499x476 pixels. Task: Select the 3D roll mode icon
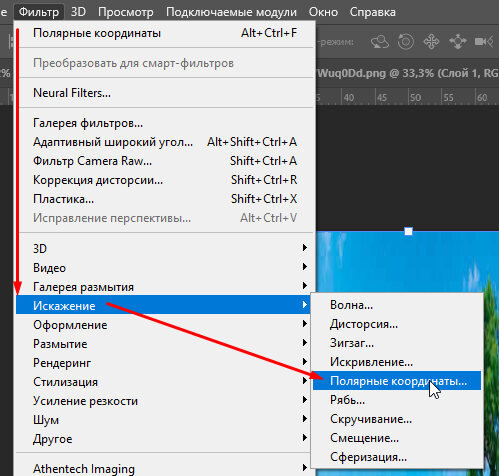[x=406, y=42]
